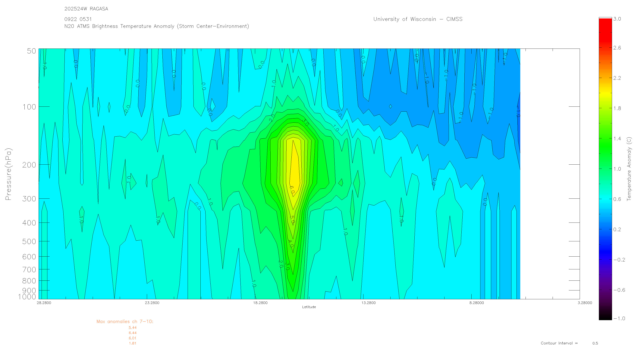Click the 50 hPa pressure axis label

32,51
